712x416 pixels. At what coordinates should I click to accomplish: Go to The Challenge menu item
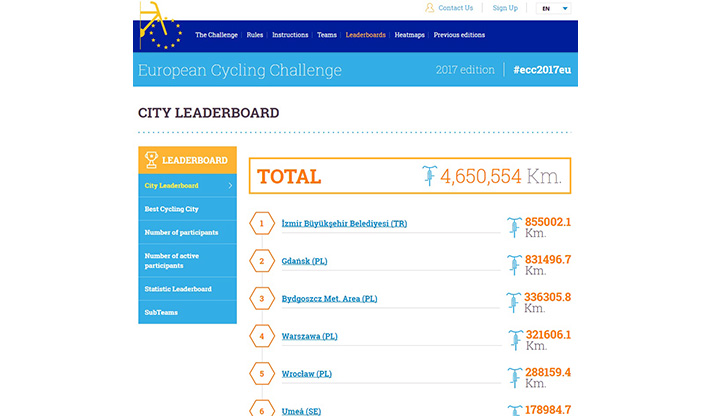216,35
